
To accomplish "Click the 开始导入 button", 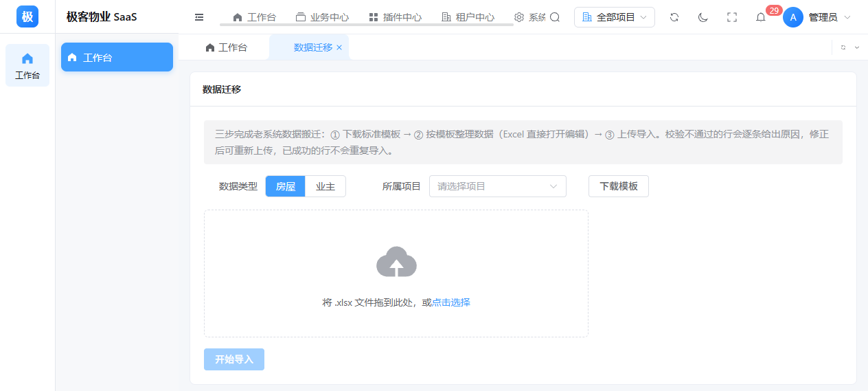I will (234, 359).
